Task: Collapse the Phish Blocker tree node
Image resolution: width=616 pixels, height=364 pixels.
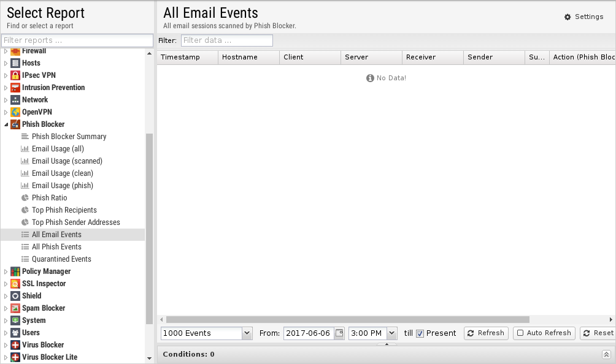Action: click(x=6, y=124)
